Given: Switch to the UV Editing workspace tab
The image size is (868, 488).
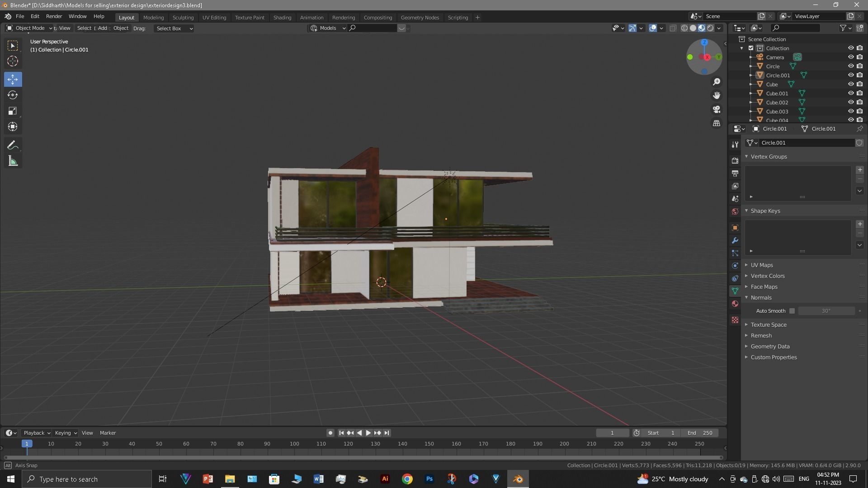Looking at the screenshot, I should 214,18.
